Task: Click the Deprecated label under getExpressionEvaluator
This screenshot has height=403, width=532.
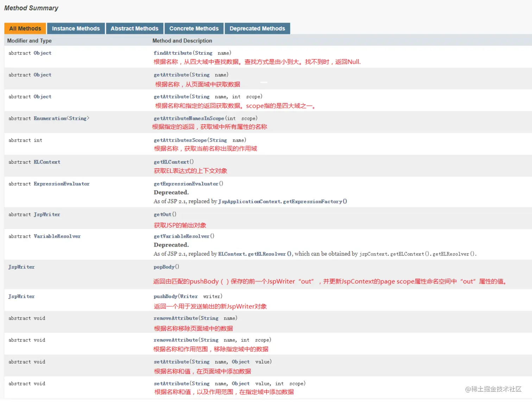Action: pyautogui.click(x=171, y=192)
